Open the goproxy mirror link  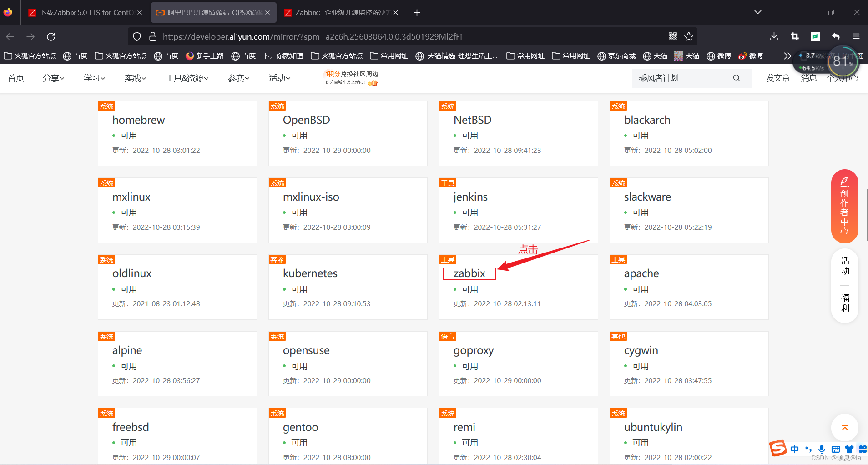(474, 350)
